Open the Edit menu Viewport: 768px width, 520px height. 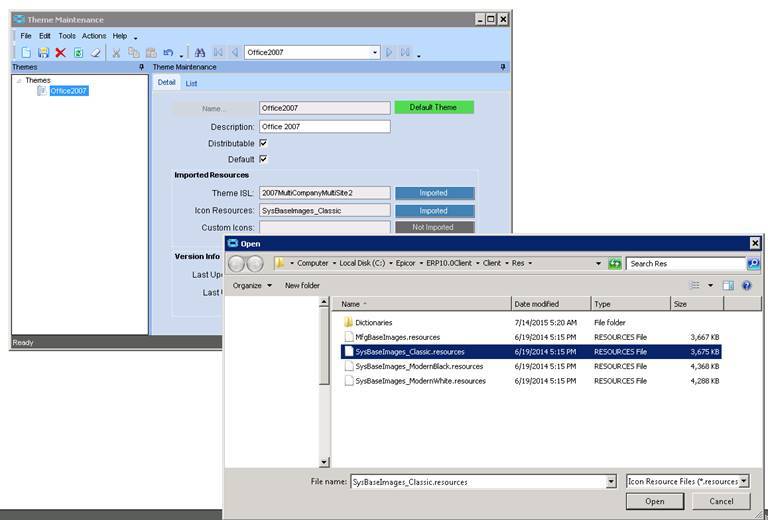(45, 36)
